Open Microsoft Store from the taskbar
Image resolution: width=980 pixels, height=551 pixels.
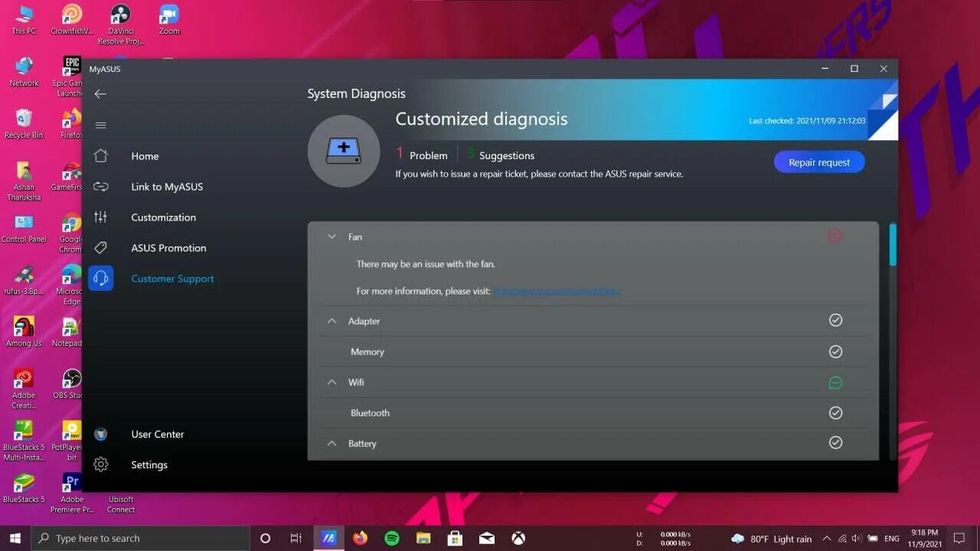pyautogui.click(x=455, y=538)
